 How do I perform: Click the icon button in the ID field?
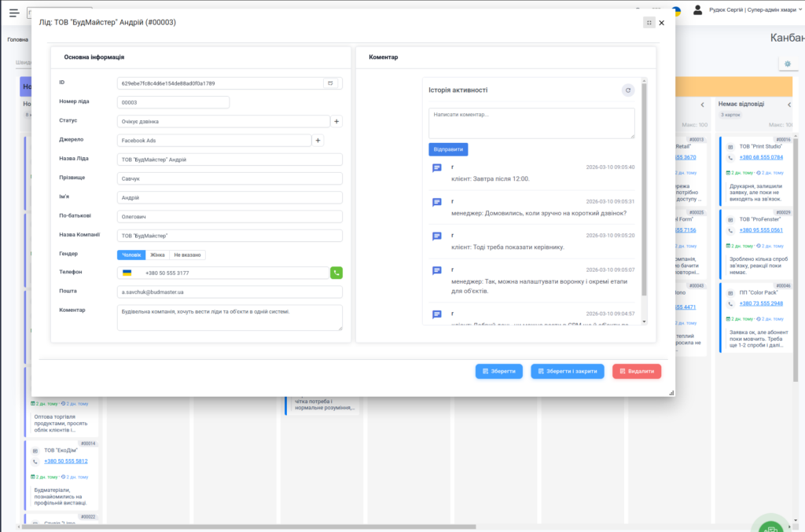click(333, 83)
